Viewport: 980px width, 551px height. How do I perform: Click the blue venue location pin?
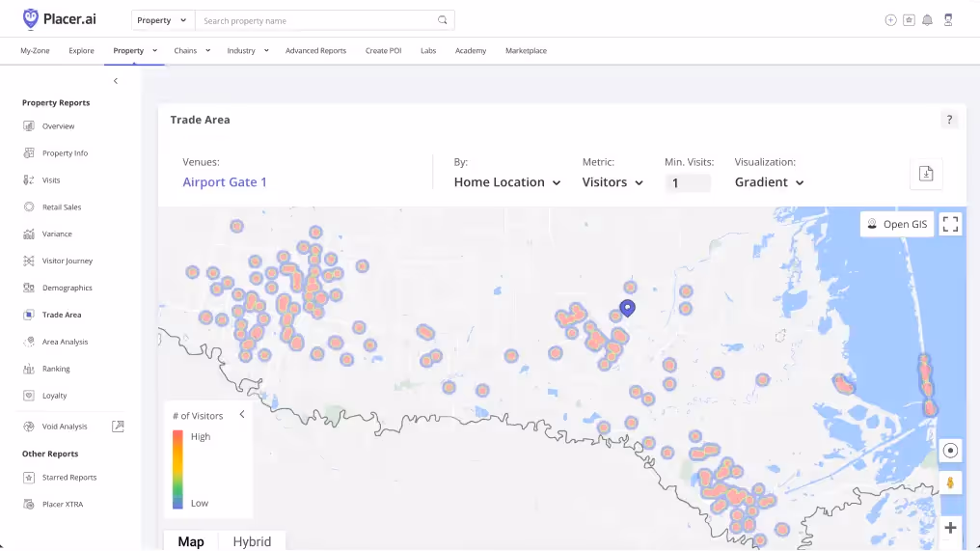tap(628, 308)
